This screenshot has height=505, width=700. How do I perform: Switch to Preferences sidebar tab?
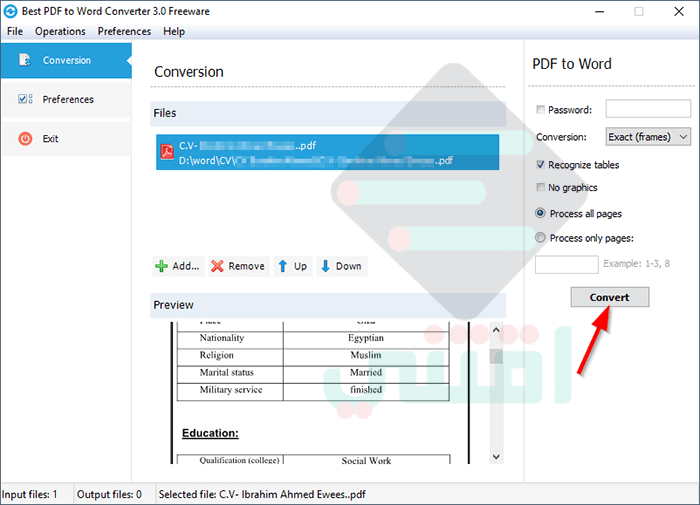click(x=66, y=99)
